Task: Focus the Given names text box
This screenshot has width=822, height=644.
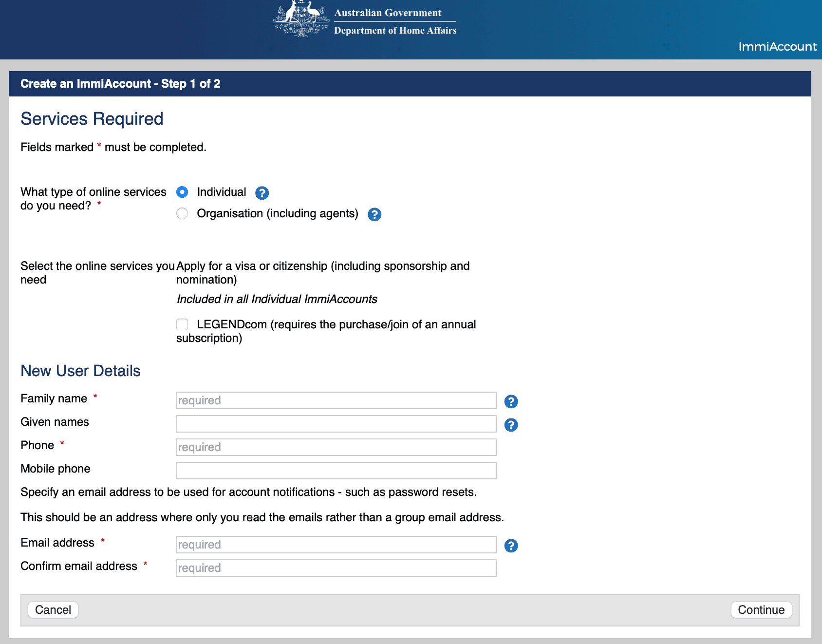Action: click(336, 424)
